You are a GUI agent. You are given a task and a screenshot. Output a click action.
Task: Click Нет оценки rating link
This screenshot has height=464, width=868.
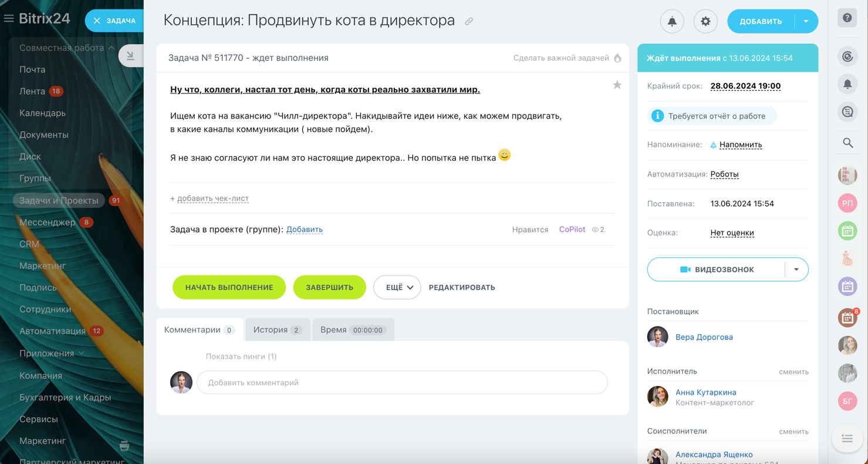tap(732, 233)
